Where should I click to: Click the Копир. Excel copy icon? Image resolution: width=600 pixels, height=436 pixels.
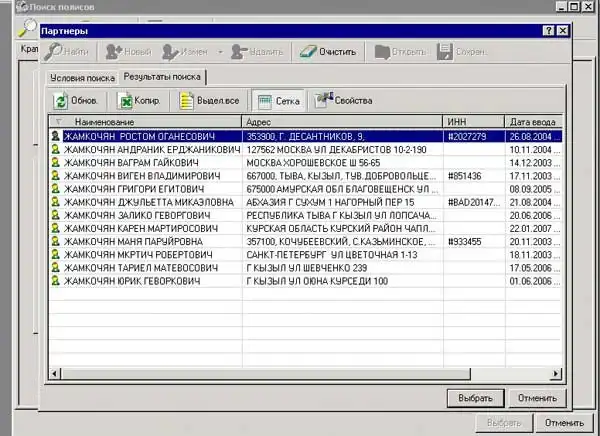pos(127,100)
